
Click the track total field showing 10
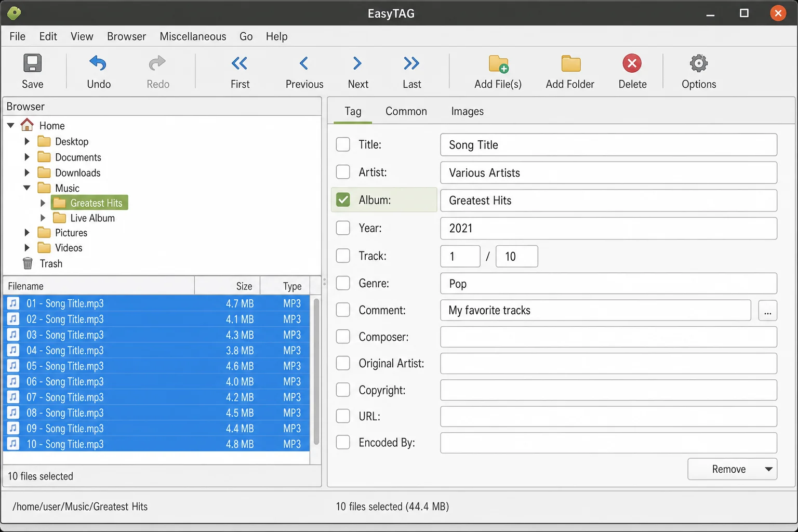coord(516,256)
